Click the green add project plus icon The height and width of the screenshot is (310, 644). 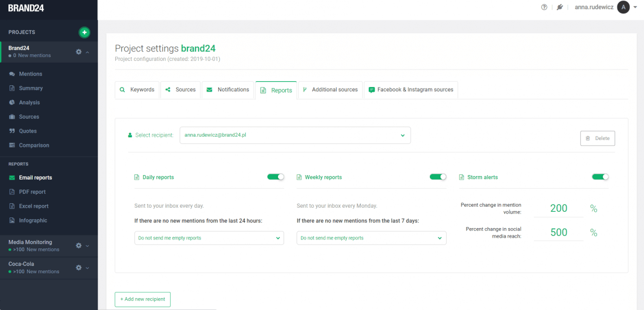[84, 32]
